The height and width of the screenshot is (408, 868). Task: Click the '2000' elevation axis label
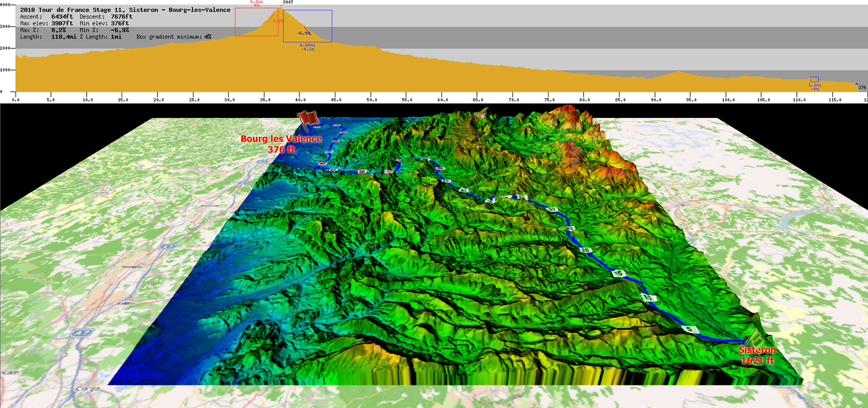[5, 48]
